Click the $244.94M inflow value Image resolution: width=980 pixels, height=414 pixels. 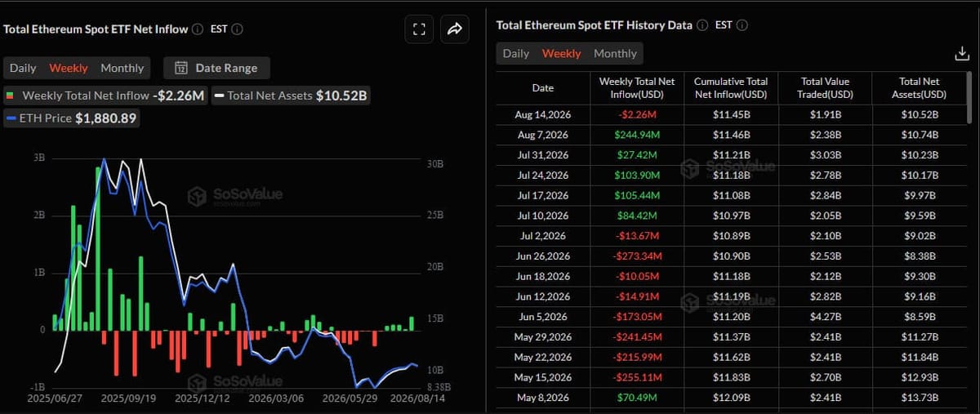(x=637, y=135)
